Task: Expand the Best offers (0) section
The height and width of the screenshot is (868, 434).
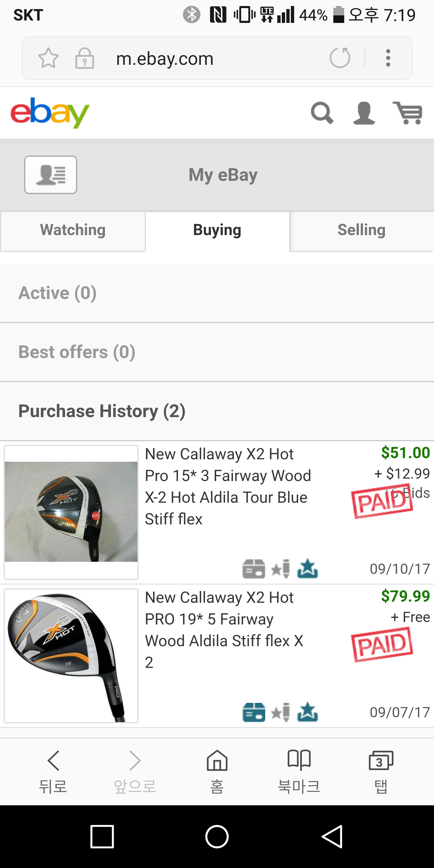Action: tap(77, 352)
